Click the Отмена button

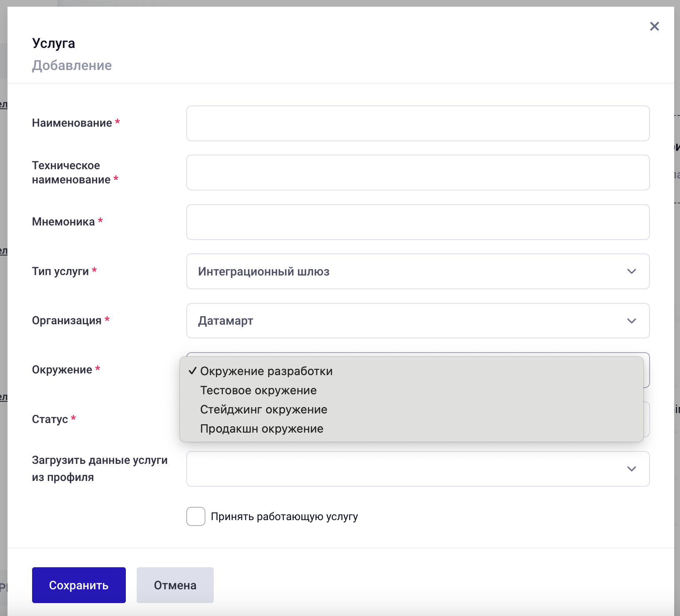tap(175, 585)
